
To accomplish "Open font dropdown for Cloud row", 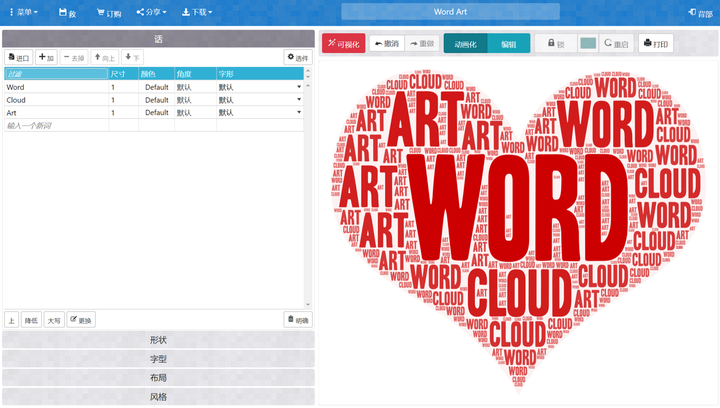I will pyautogui.click(x=299, y=100).
